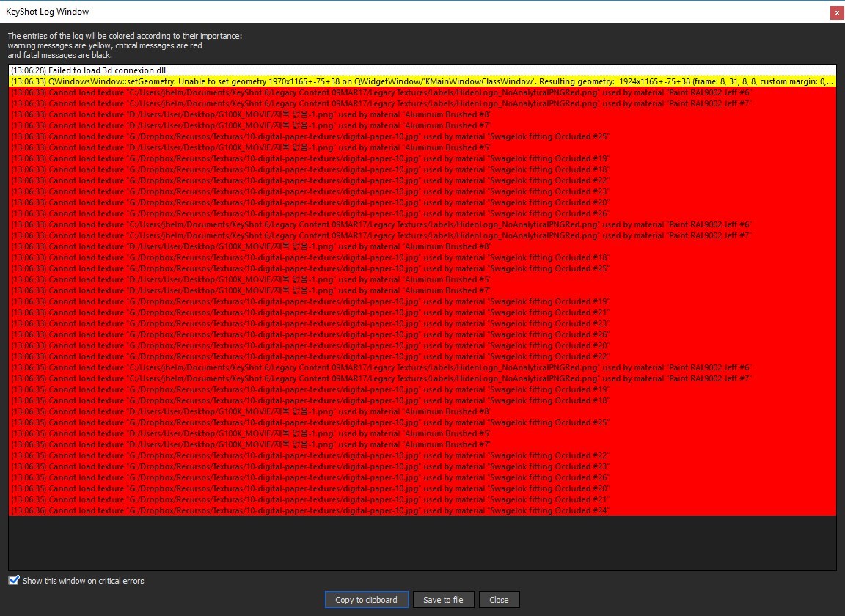Select 13:06:35 entry for Swagelok fitting Occluded #22
The image size is (845, 616).
pyautogui.click(x=422, y=455)
